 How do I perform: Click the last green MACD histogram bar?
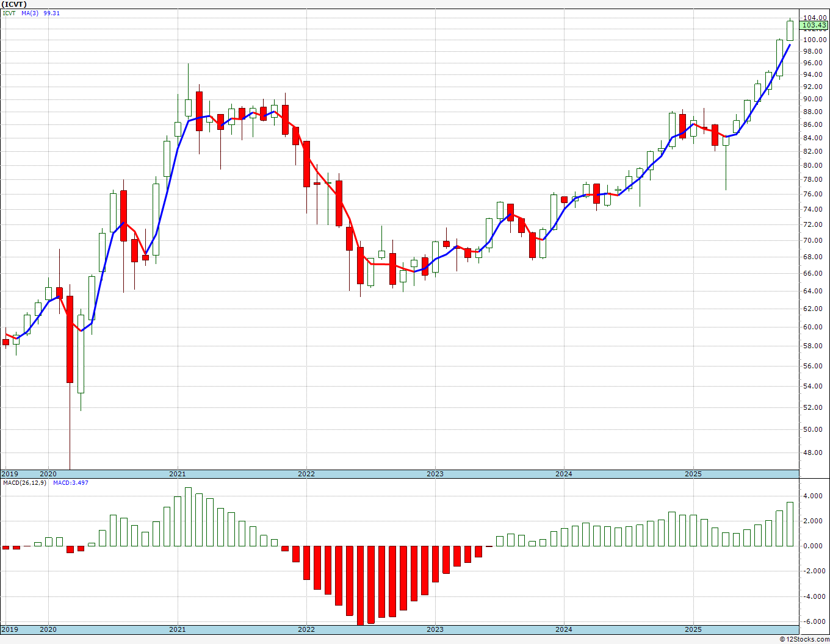pyautogui.click(x=790, y=524)
